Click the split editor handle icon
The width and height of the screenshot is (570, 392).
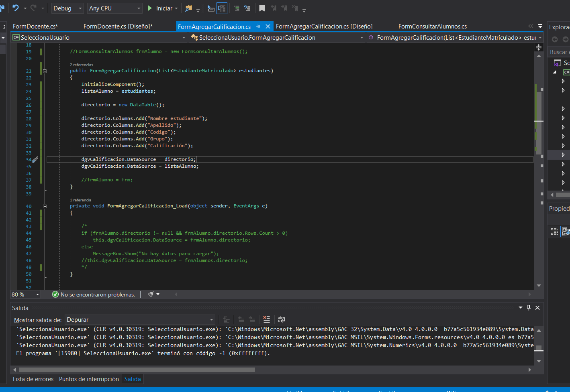coord(539,47)
